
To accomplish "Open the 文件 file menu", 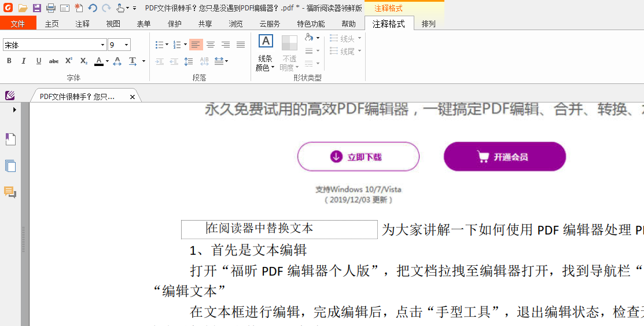I will tap(18, 23).
